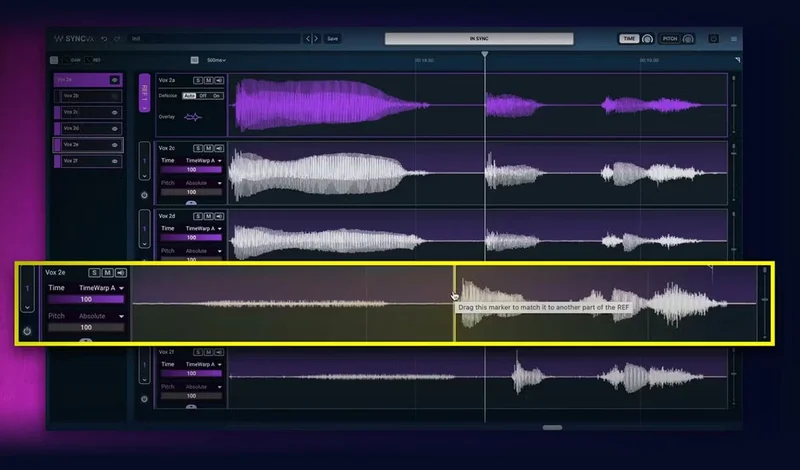This screenshot has height=470, width=800.
Task: Click the speaker icon on Vox 2d
Action: coord(219,216)
